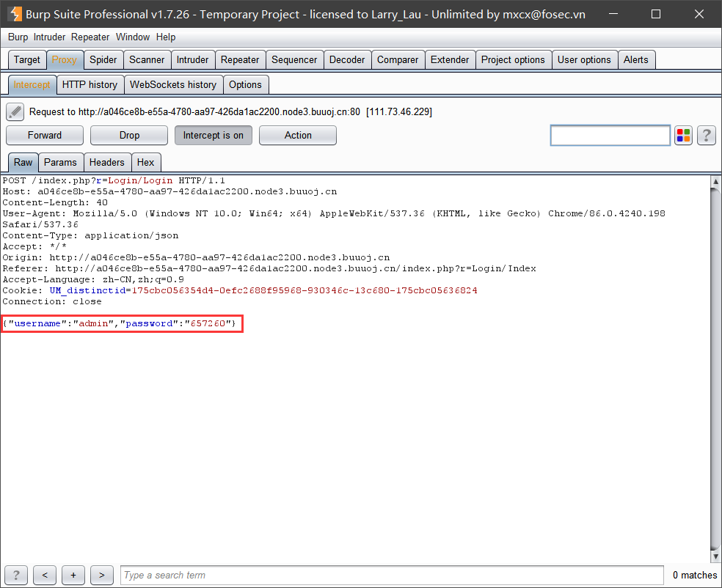Screen dimensions: 722x588
Task: Open the Burp menu
Action: [18, 37]
